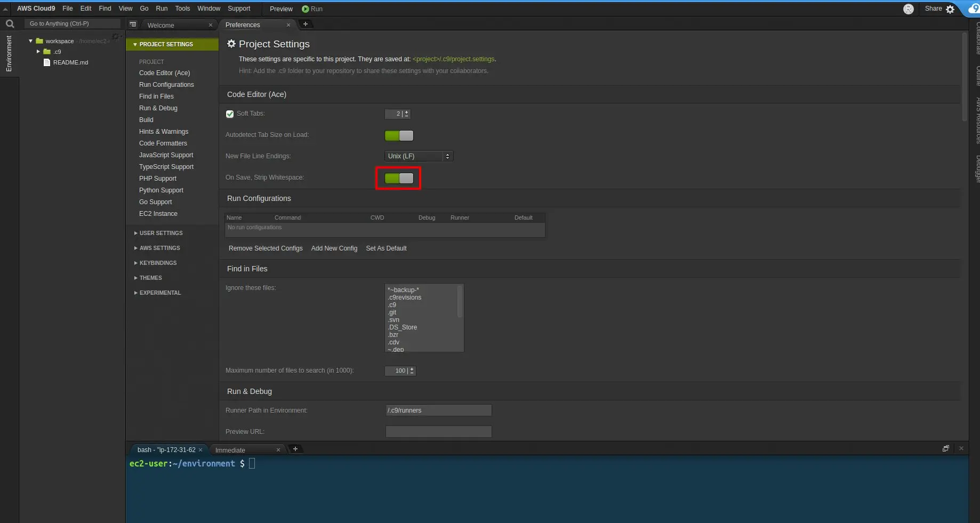The height and width of the screenshot is (523, 980).
Task: Collapse the PROJECT SETTINGS section
Action: 172,44
